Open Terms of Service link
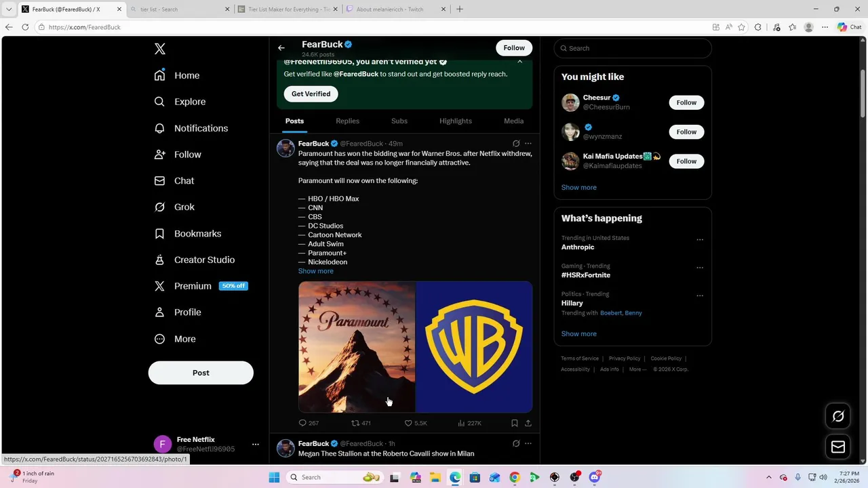This screenshot has height=488, width=868. tap(580, 359)
